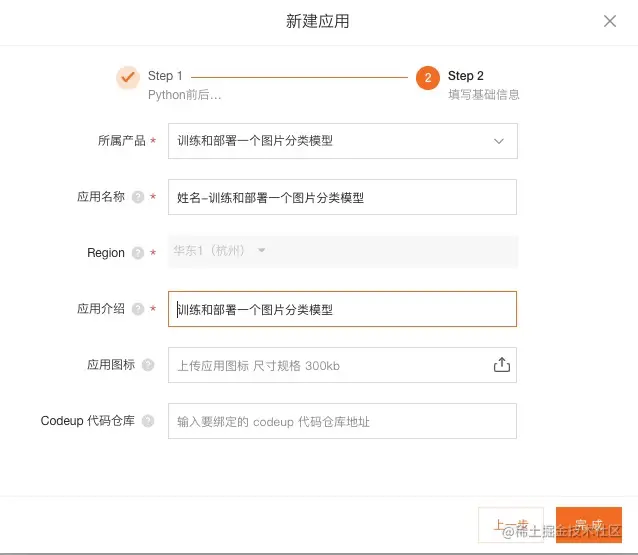Image resolution: width=638 pixels, height=555 pixels.
Task: Open the disabled Region dropdown 华东1
Action: [x=343, y=251]
